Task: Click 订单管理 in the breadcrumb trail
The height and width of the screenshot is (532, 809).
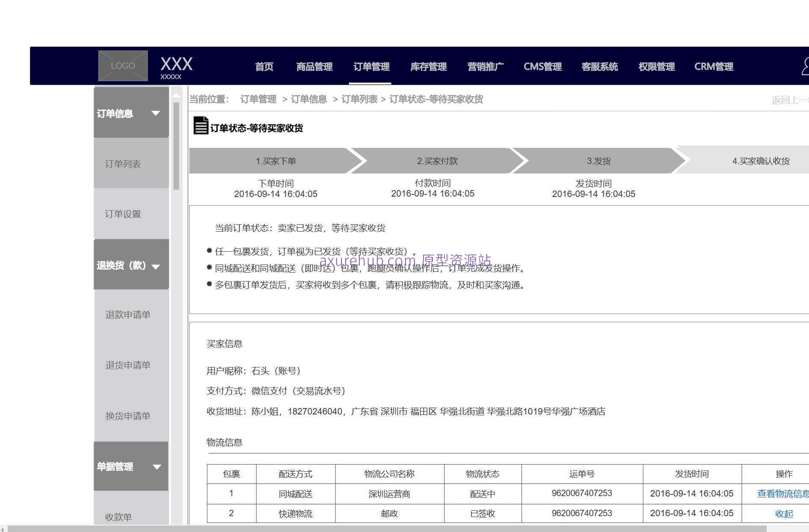Action: click(258, 99)
